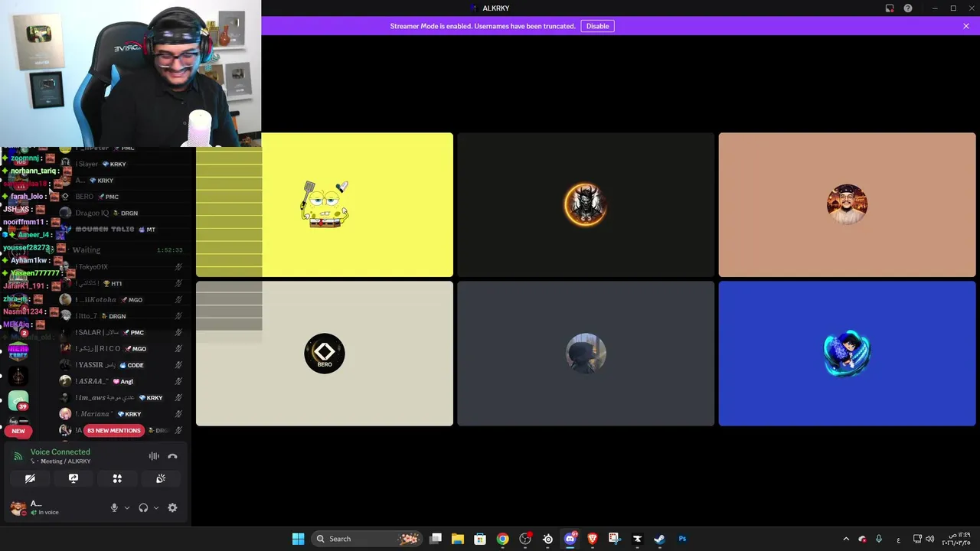Click mute icon beside im_aws
The height and width of the screenshot is (551, 980).
(178, 398)
